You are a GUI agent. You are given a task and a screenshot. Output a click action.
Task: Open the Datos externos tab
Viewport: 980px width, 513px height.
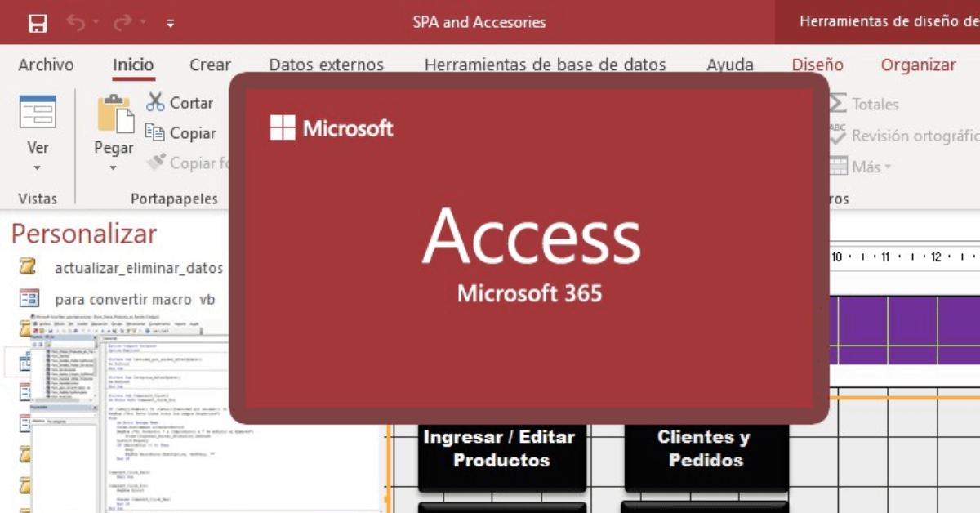pos(327,65)
